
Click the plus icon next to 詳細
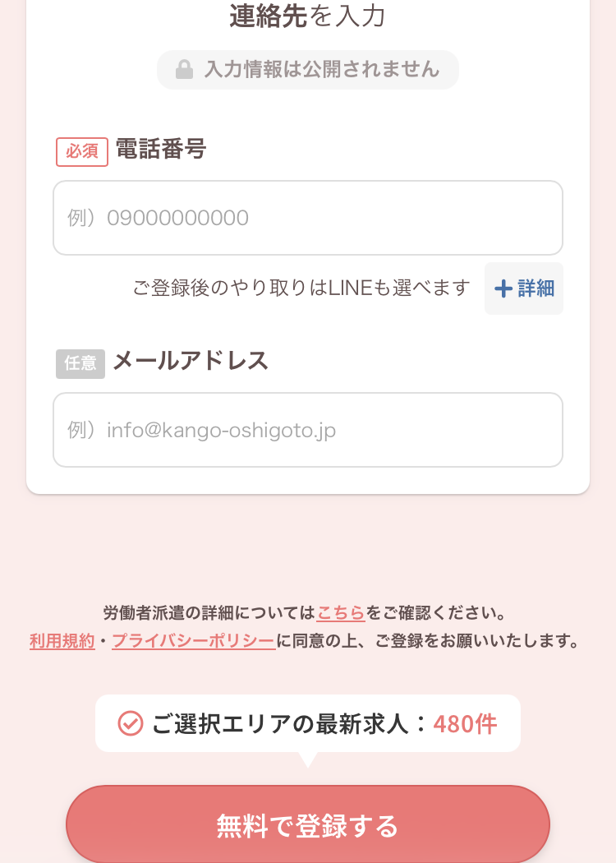[503, 288]
